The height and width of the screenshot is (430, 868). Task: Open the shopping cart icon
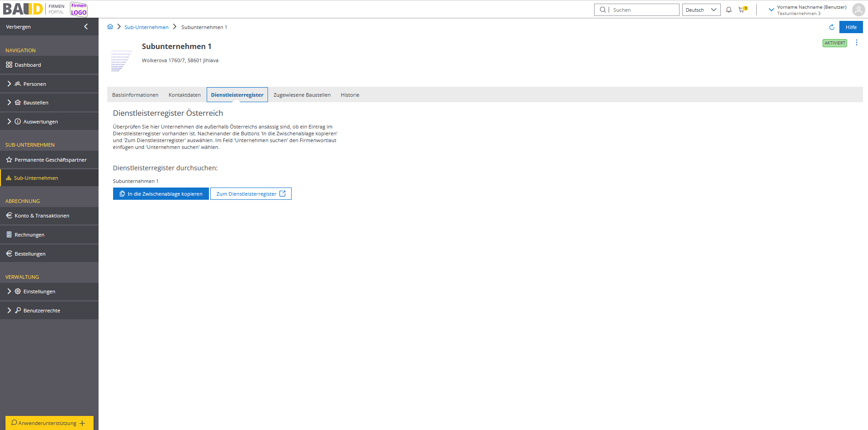pos(742,10)
